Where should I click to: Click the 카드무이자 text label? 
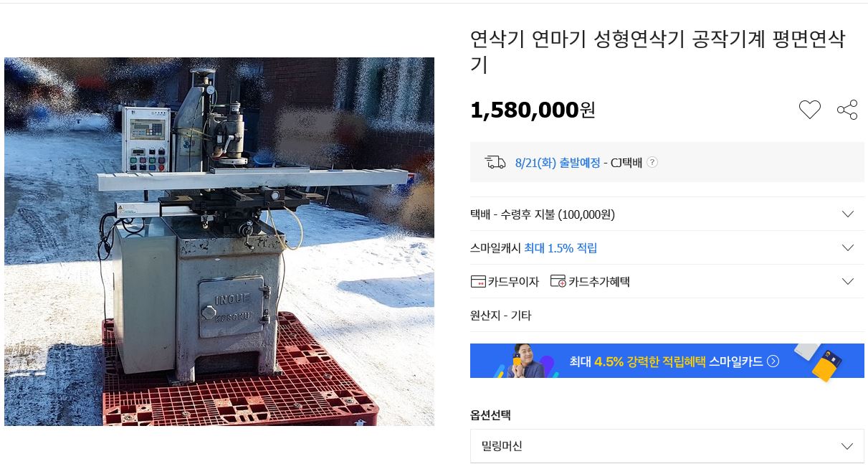point(513,282)
